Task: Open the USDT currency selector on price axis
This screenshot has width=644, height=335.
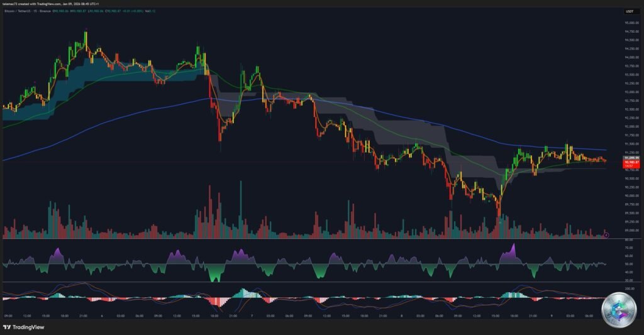Action: (629, 12)
